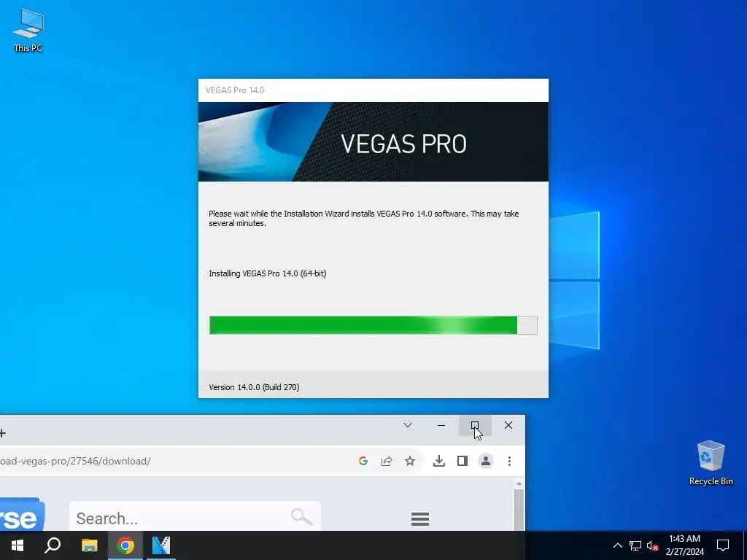
Task: Click the website search magnifier icon
Action: [301, 516]
